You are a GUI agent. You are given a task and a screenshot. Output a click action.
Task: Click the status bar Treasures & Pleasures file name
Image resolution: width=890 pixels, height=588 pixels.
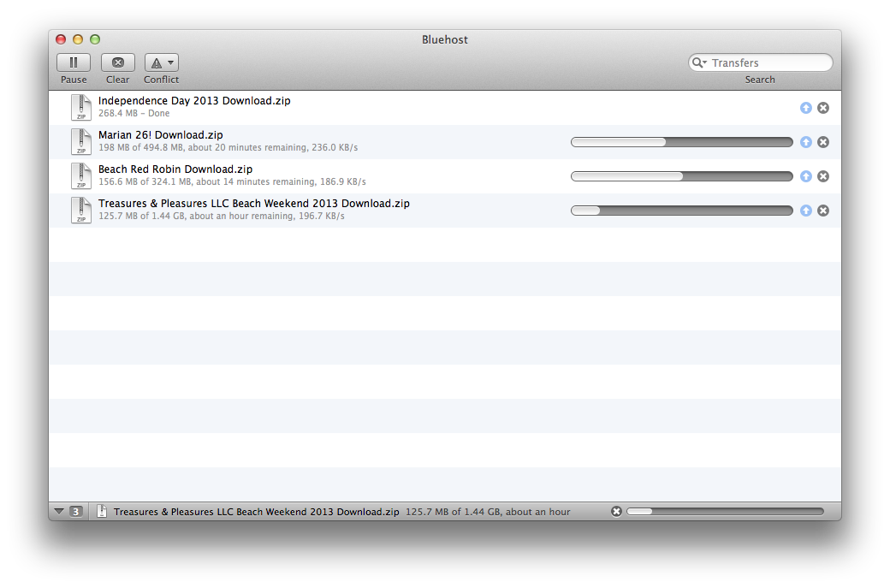257,511
